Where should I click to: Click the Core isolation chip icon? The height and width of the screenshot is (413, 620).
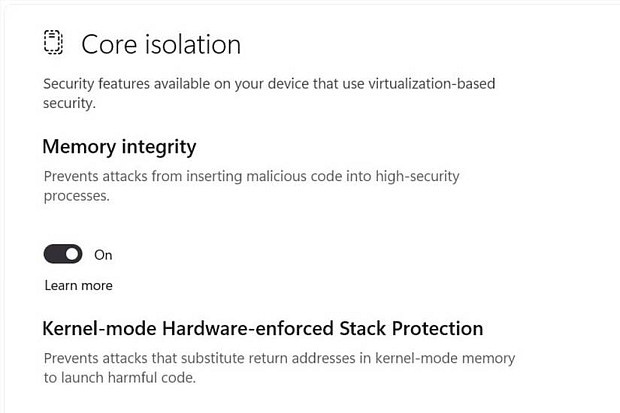coord(53,42)
